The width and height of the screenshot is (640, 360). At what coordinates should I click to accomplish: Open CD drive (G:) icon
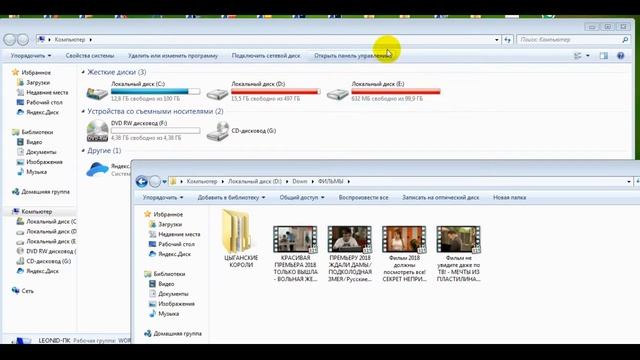pos(217,131)
